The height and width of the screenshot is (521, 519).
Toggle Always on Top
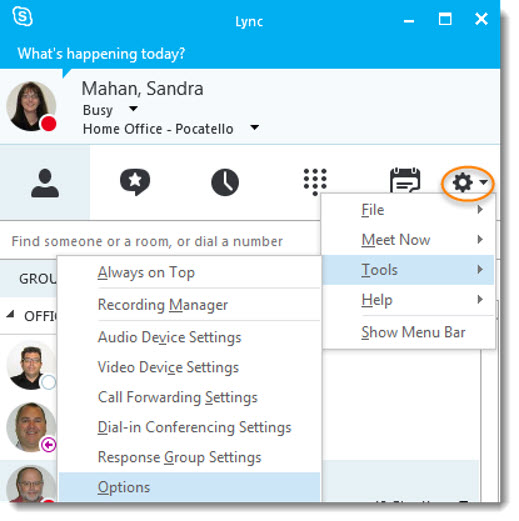(x=189, y=272)
